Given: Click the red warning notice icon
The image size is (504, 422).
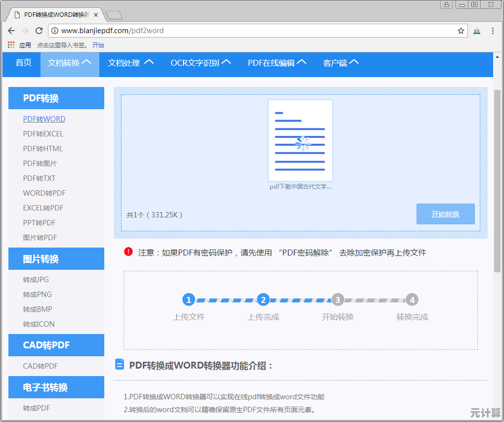Looking at the screenshot, I should point(128,252).
